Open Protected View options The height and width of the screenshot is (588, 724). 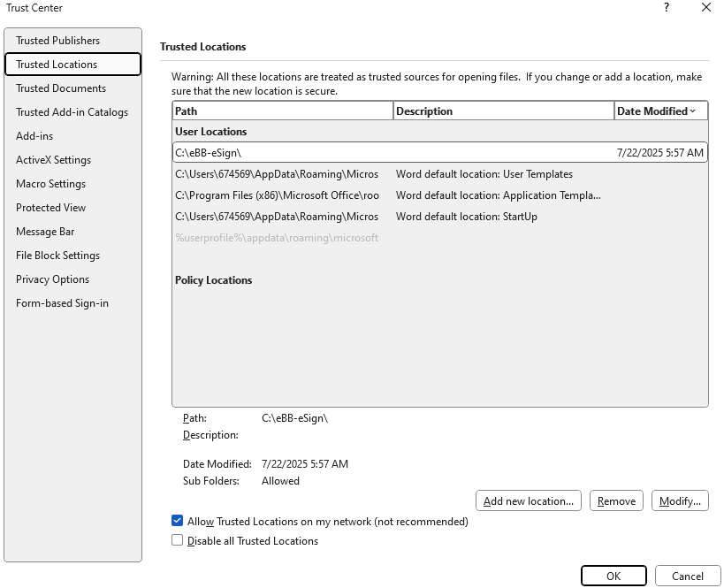click(x=50, y=208)
